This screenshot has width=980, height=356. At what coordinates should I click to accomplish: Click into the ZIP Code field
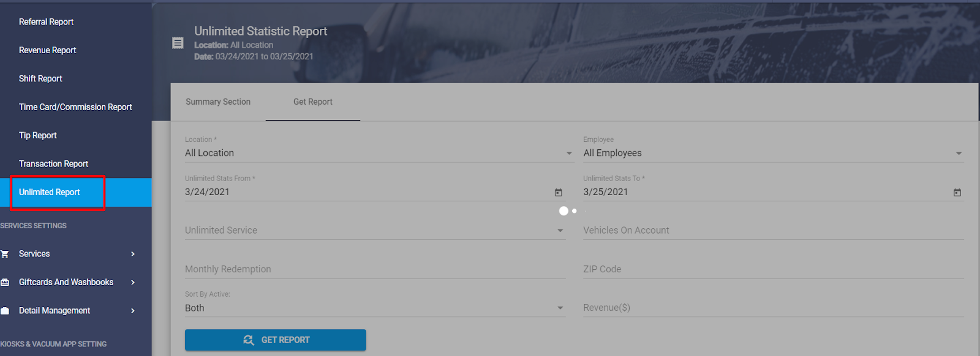point(772,269)
